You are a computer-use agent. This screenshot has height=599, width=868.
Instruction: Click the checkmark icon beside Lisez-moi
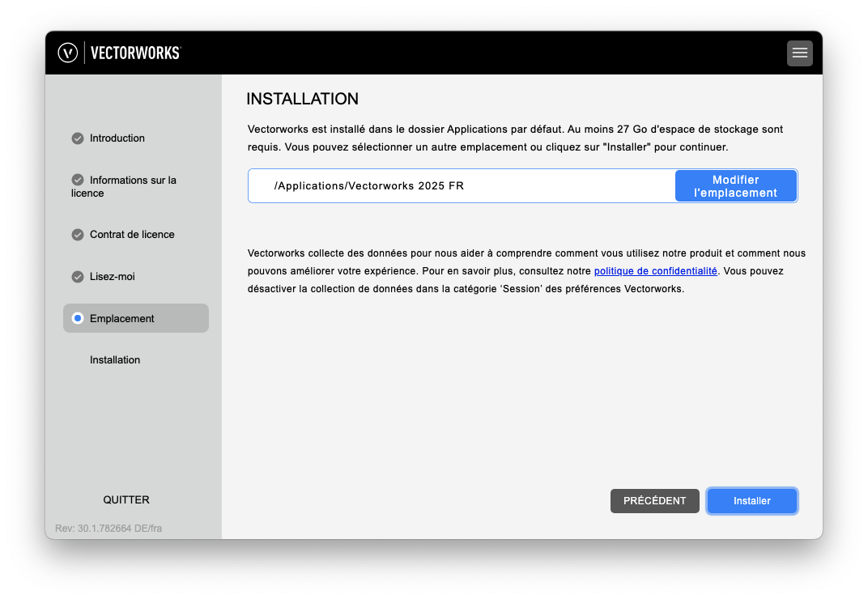[78, 277]
